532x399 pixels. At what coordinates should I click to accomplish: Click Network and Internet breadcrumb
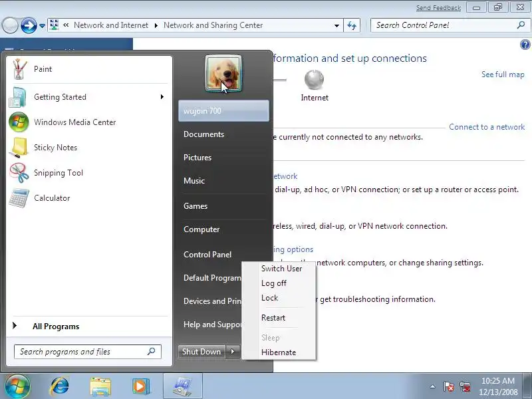point(111,25)
